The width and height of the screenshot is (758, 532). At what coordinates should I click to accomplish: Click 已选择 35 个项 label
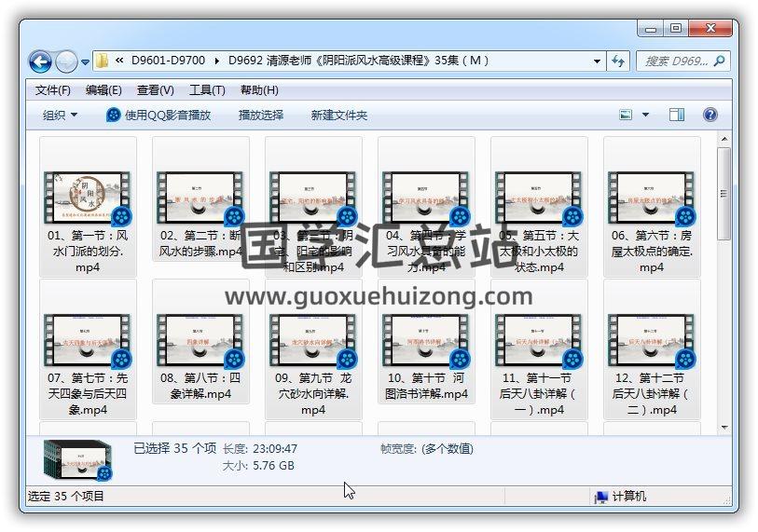174,448
